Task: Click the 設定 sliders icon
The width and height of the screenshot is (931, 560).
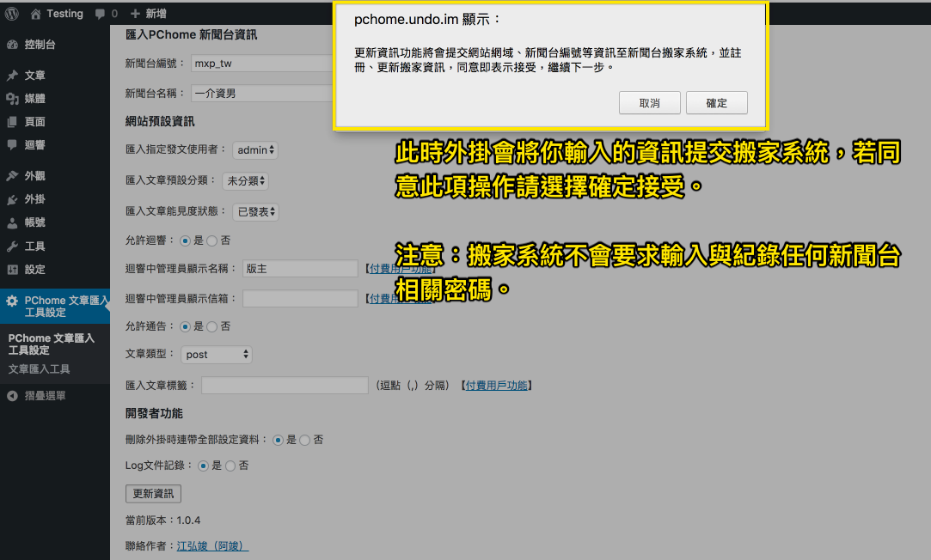Action: (13, 270)
